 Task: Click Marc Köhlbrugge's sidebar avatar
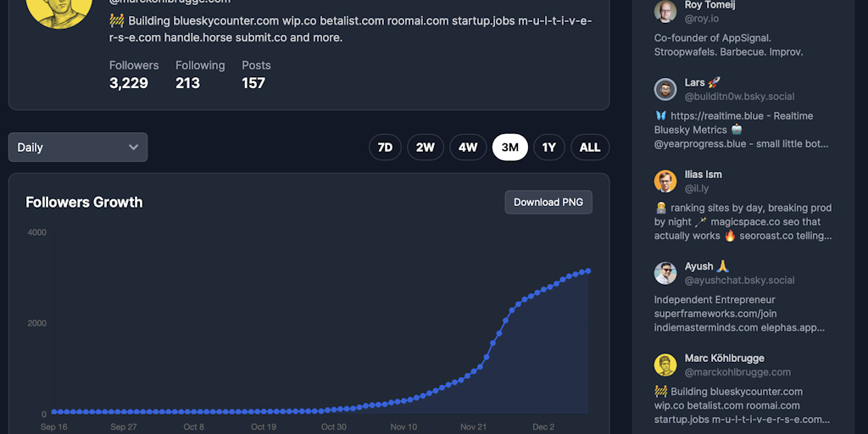(x=665, y=364)
